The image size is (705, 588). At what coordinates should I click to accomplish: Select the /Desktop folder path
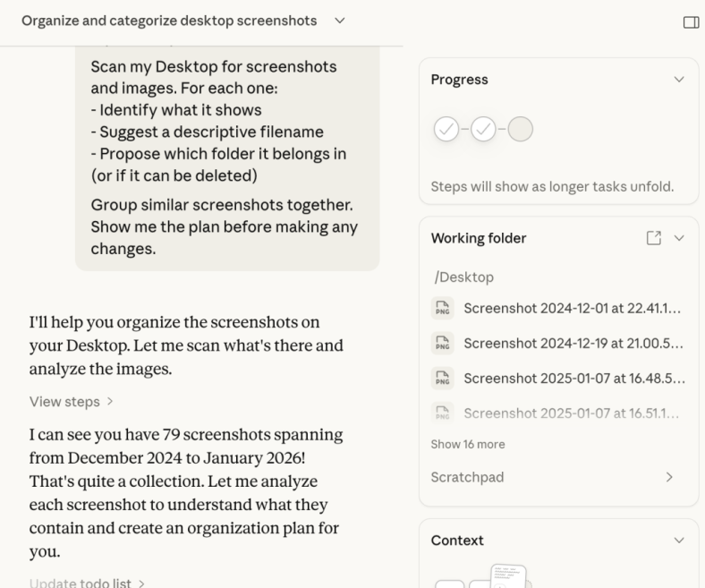pyautogui.click(x=463, y=277)
